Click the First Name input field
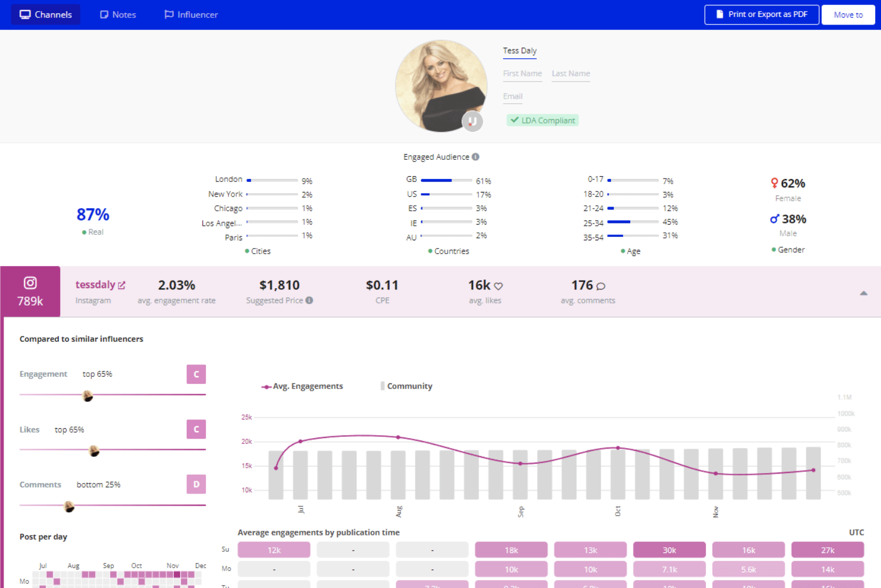The image size is (881, 588). point(523,74)
